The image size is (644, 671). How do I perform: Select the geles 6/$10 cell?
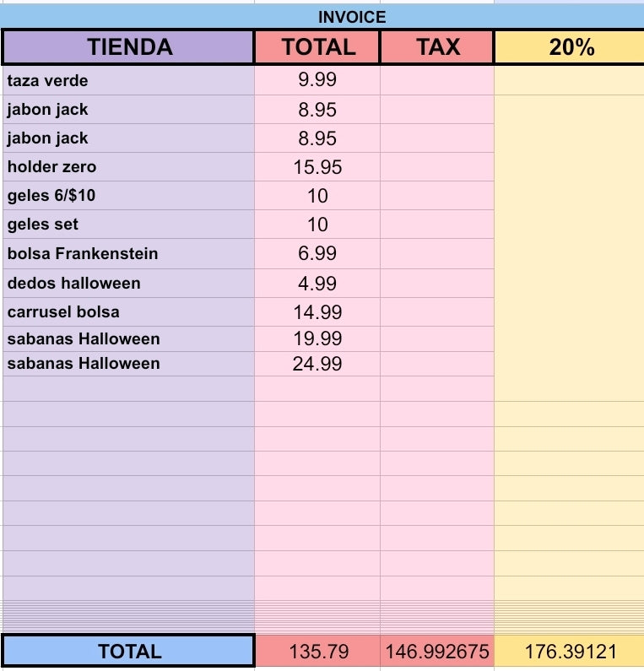click(128, 196)
